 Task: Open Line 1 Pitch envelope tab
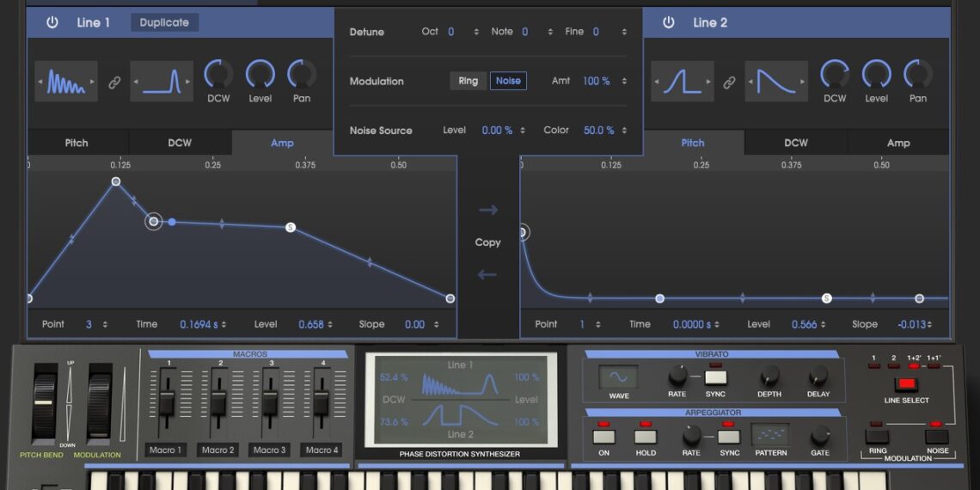point(77,143)
